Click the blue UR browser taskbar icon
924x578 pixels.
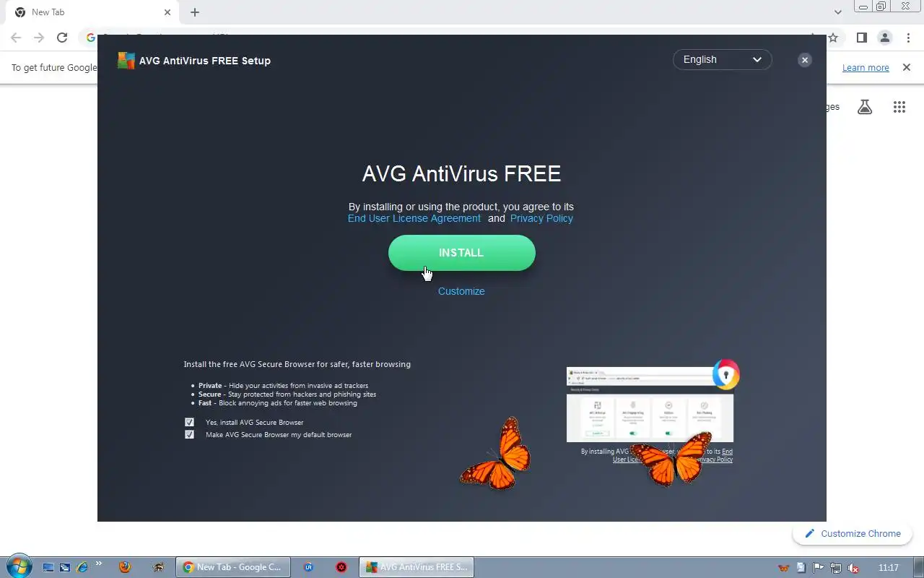click(308, 567)
